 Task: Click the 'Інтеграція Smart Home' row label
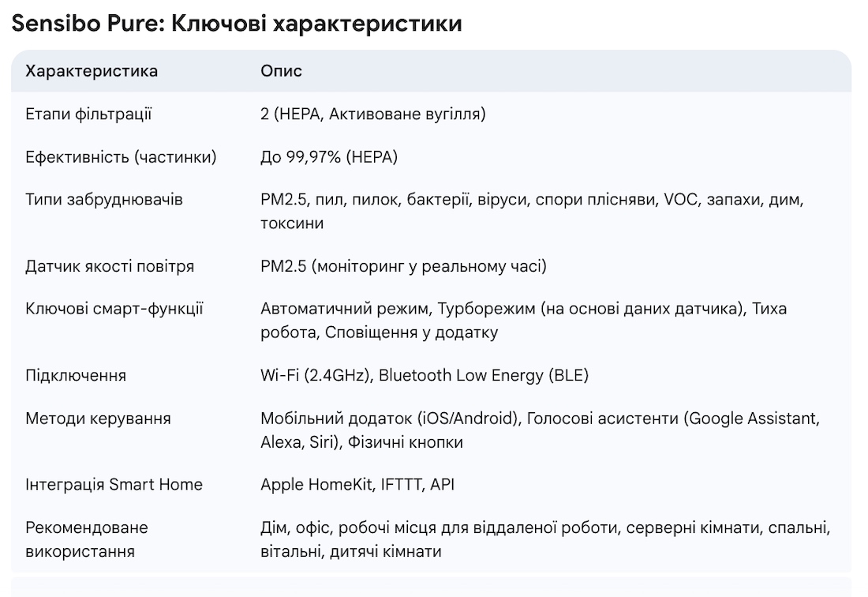click(x=114, y=485)
